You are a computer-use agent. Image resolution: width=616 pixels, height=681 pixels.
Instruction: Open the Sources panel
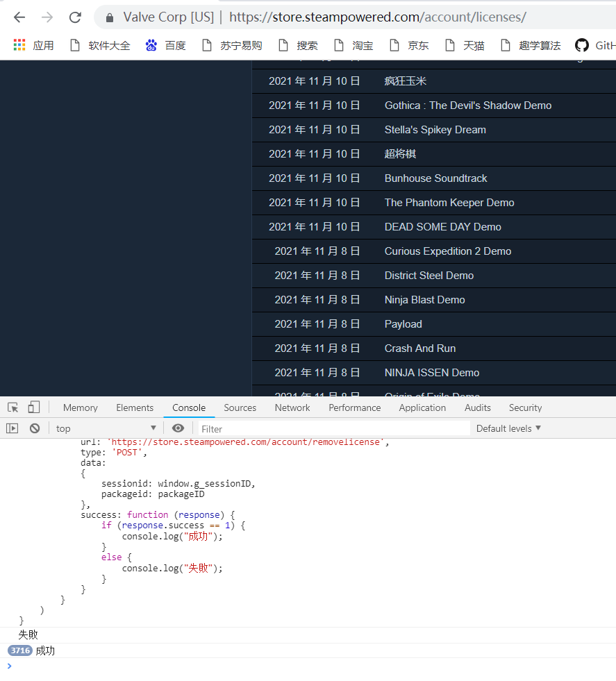point(240,407)
